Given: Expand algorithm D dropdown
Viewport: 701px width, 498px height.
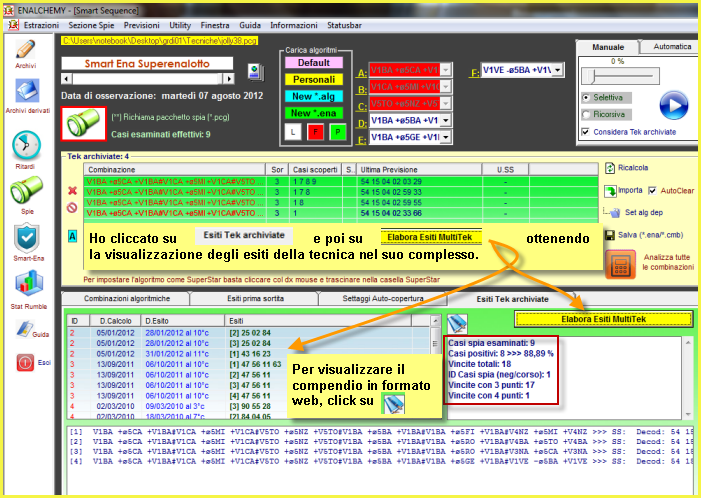Looking at the screenshot, I should [445, 120].
